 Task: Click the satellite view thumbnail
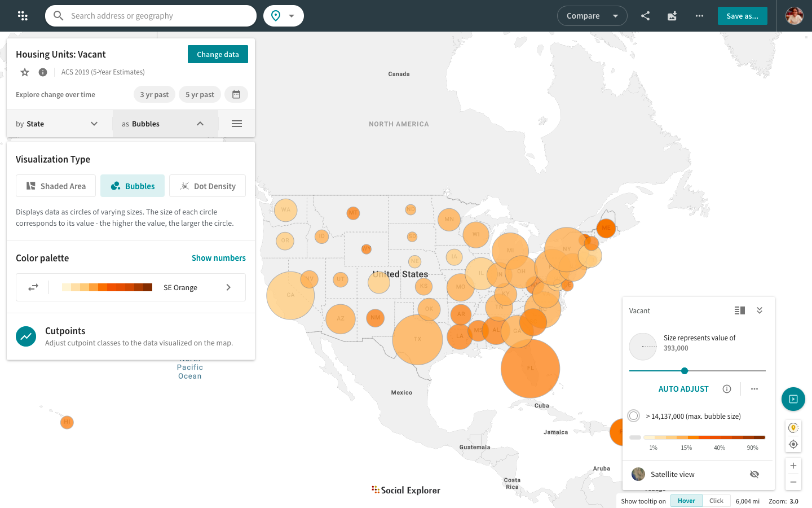coord(638,474)
